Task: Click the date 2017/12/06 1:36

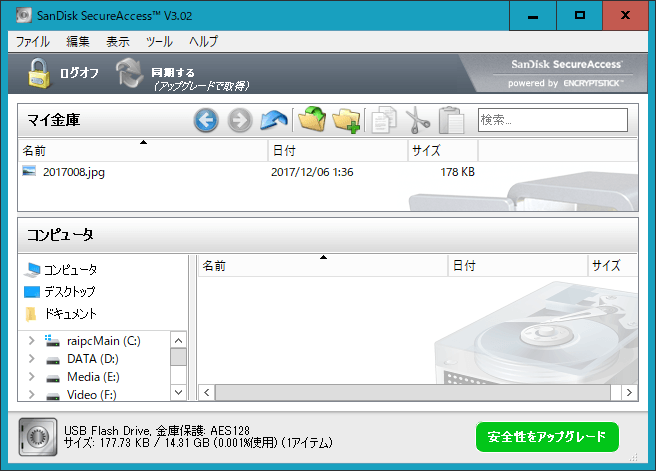Action: (x=312, y=172)
